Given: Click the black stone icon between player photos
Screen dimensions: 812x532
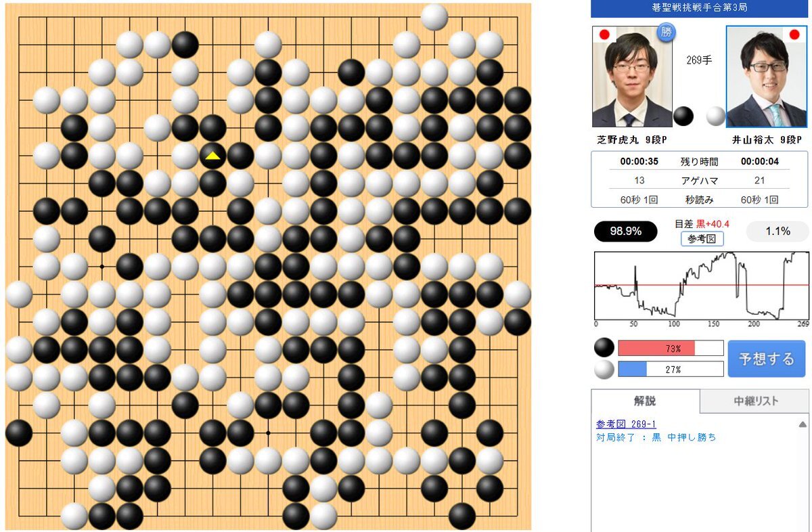Looking at the screenshot, I should [x=683, y=116].
